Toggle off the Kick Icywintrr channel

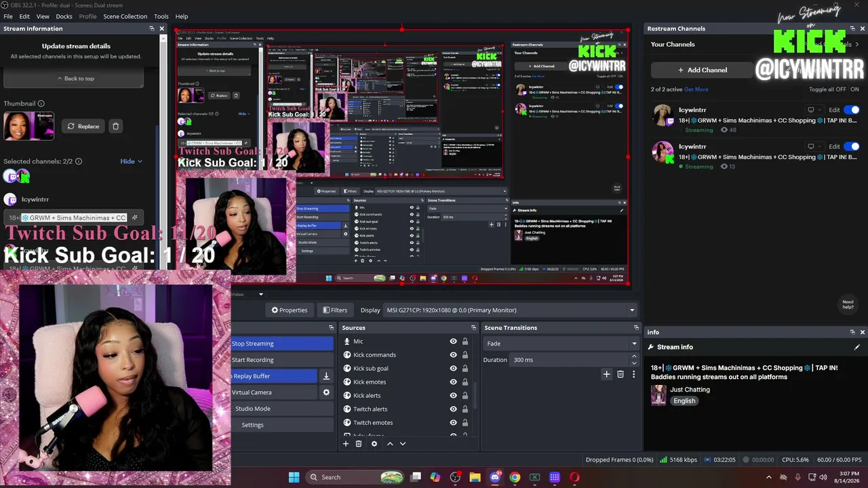(x=852, y=146)
